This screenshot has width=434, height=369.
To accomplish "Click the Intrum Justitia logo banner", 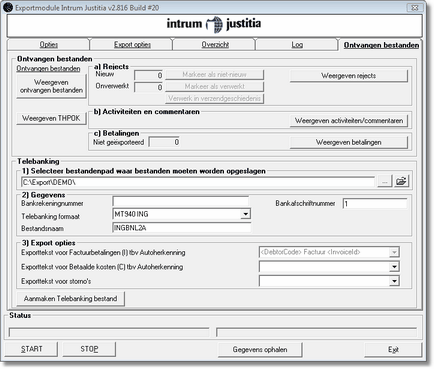I will tap(214, 25).
